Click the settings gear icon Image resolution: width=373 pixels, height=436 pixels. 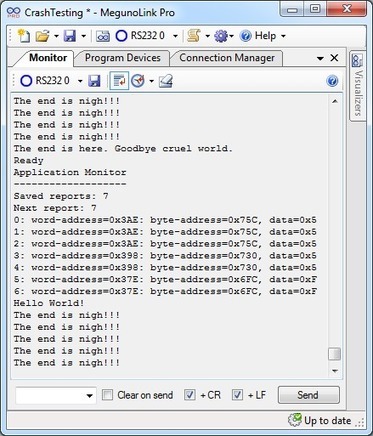[x=221, y=36]
